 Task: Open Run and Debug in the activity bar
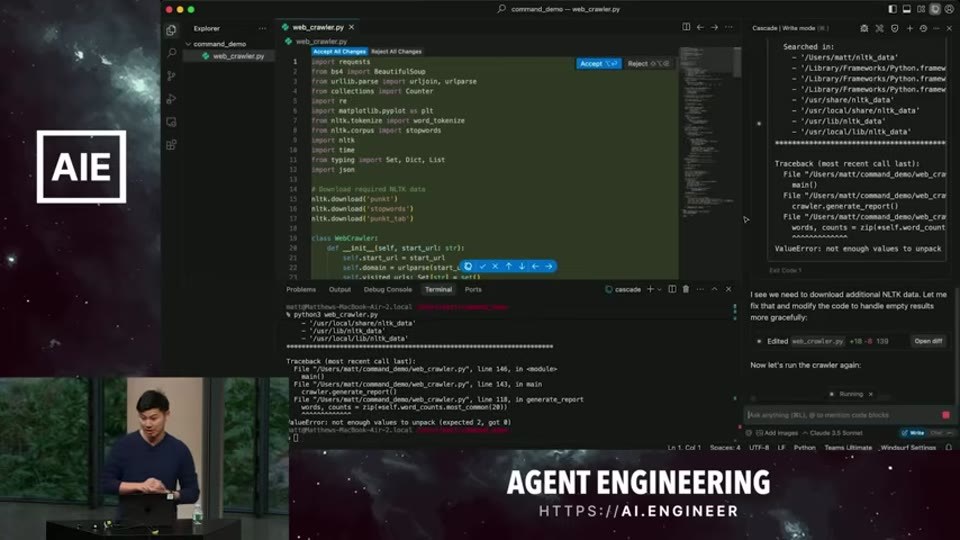[x=171, y=99]
